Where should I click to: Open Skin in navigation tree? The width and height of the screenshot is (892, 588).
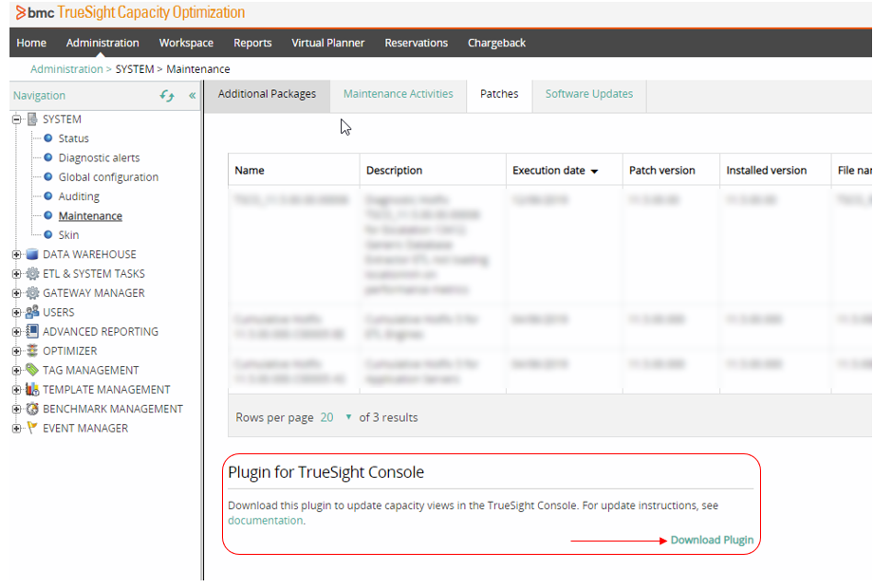click(68, 235)
